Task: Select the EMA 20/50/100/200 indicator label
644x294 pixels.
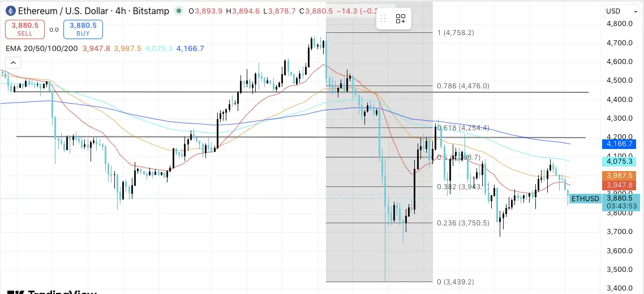Action: pos(42,49)
